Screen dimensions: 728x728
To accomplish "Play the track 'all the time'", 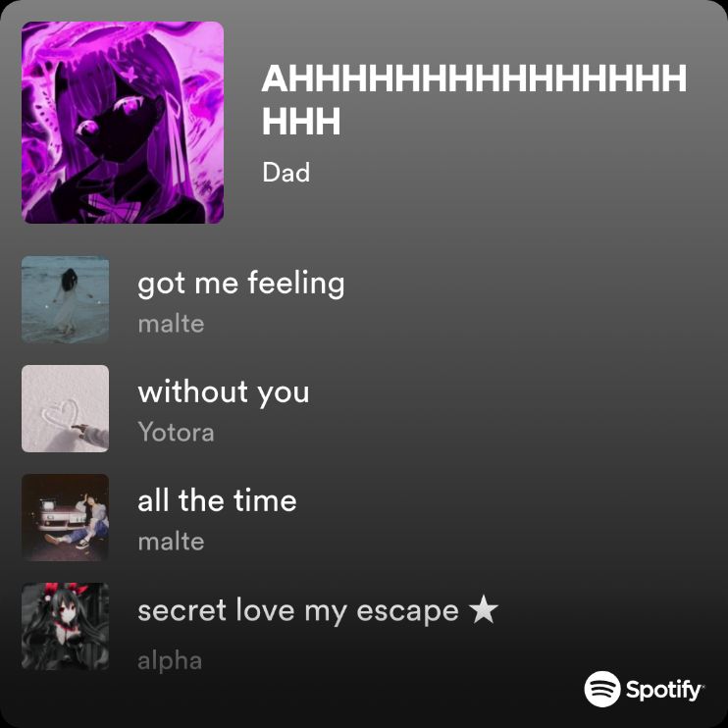I will pyautogui.click(x=217, y=500).
